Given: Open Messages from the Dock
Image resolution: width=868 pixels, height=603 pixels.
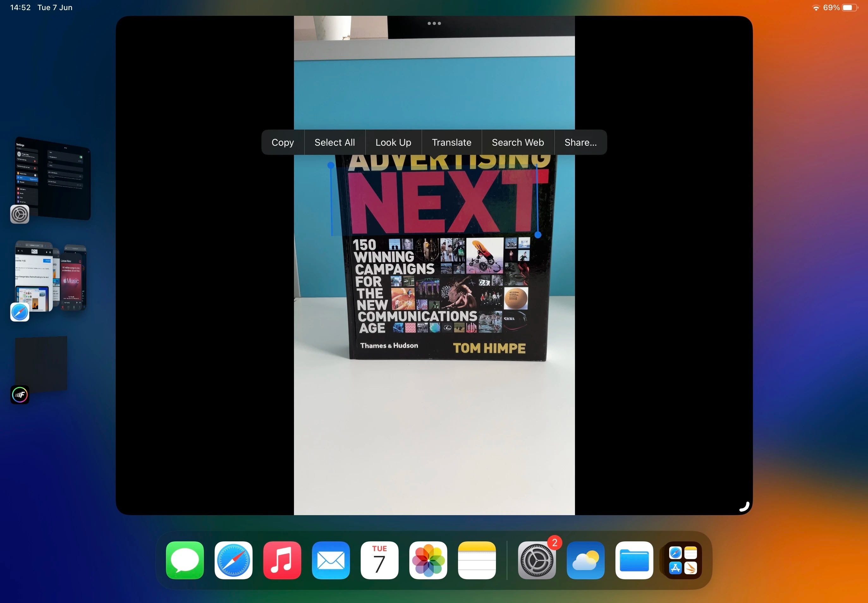Looking at the screenshot, I should pos(185,560).
